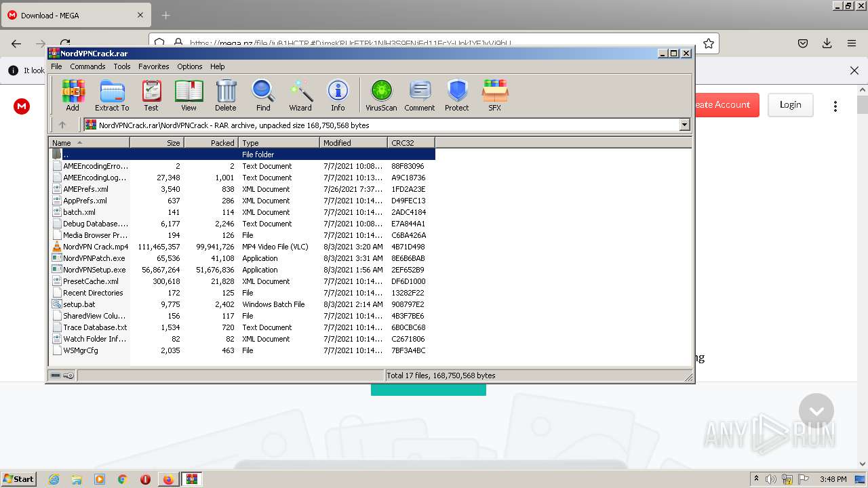Click the drive icon in WinRAR status bar
The image size is (868, 488).
coord(56,375)
